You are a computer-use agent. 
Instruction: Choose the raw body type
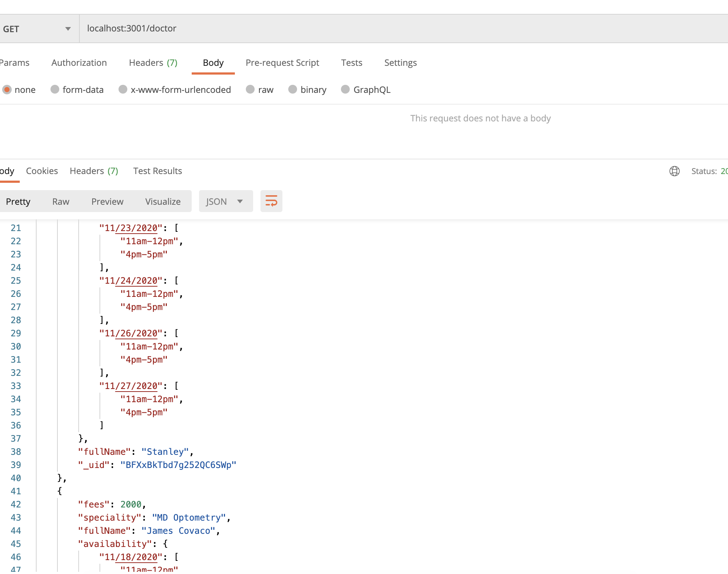click(250, 90)
